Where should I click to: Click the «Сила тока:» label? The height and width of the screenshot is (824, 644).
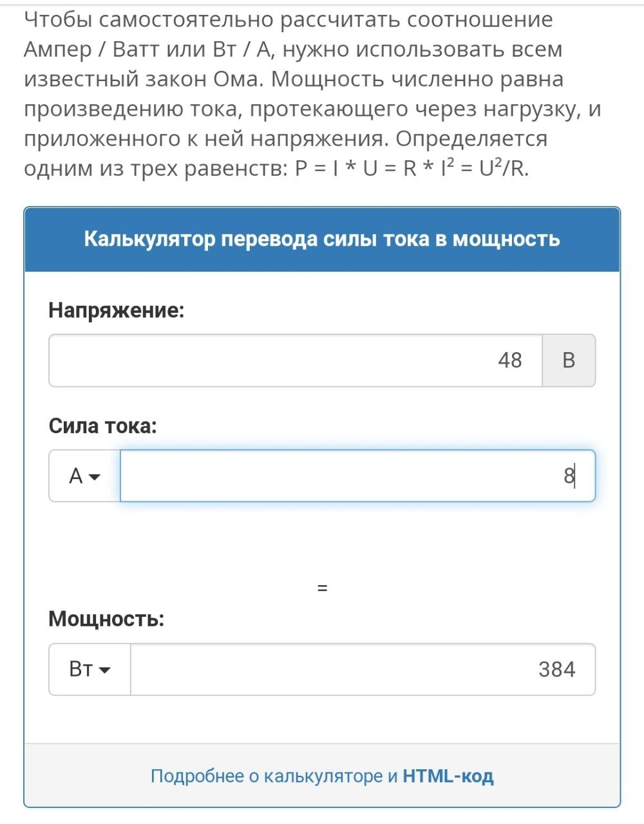point(103,426)
